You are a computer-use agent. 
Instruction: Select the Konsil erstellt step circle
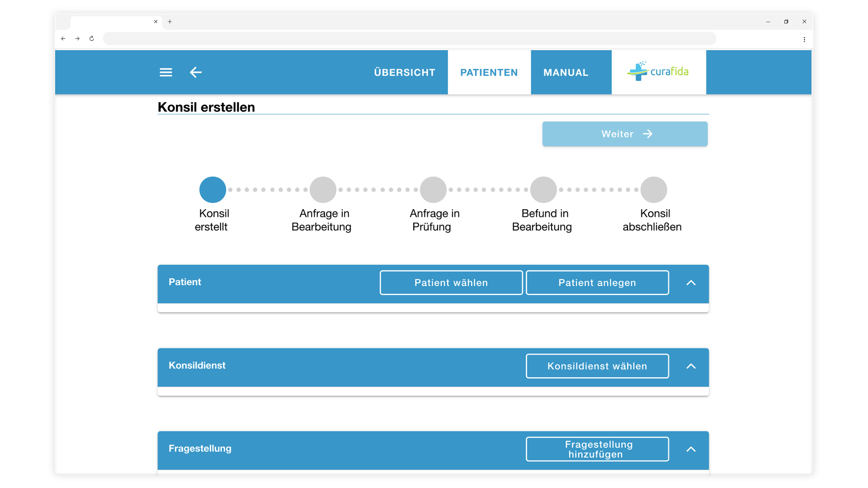[x=213, y=190]
